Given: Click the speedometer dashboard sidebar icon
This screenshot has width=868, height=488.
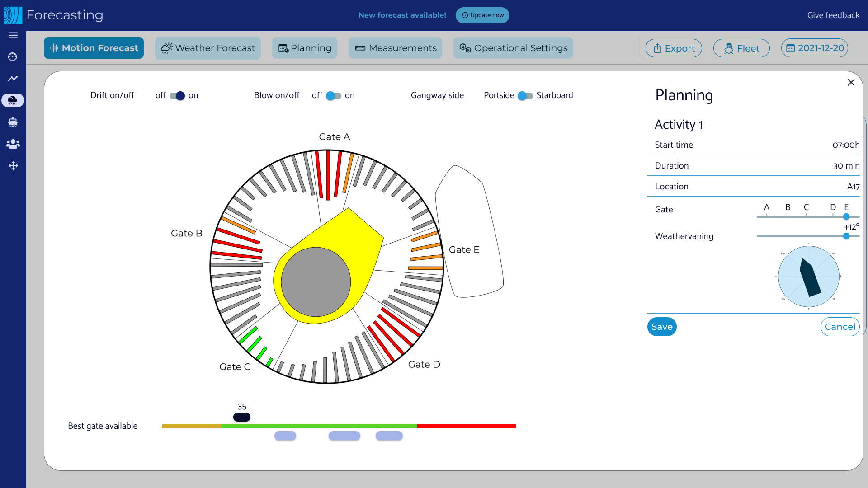Looking at the screenshot, I should (13, 57).
